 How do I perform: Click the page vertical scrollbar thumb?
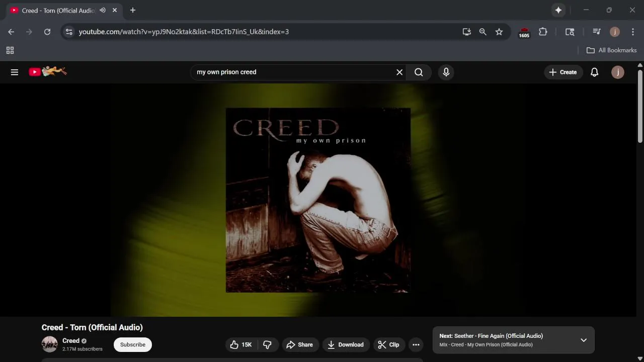(x=640, y=107)
